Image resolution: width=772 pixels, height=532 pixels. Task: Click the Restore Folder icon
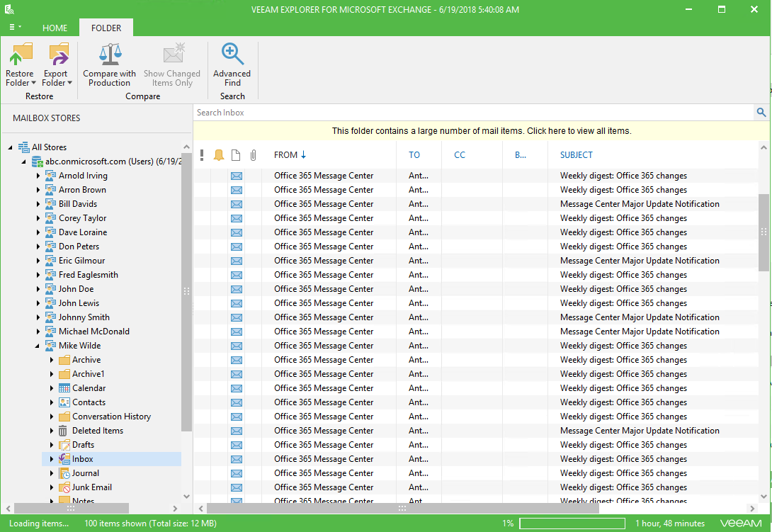[x=21, y=54]
